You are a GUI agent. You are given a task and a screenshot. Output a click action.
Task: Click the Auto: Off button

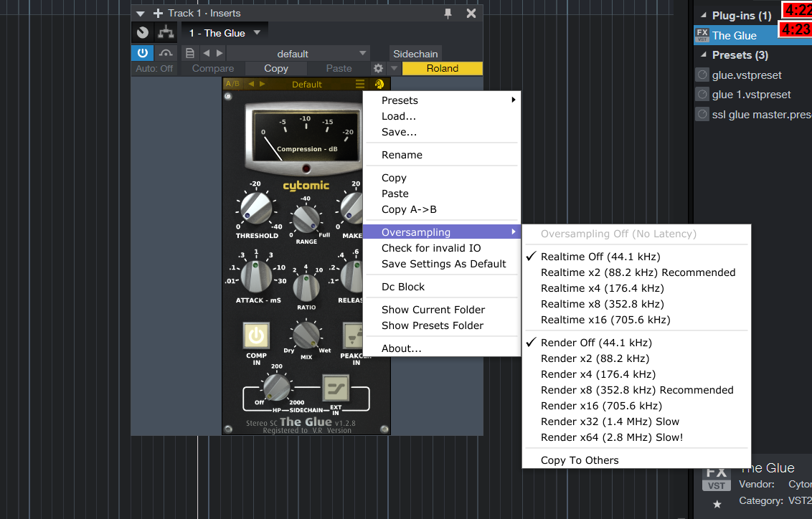(154, 68)
